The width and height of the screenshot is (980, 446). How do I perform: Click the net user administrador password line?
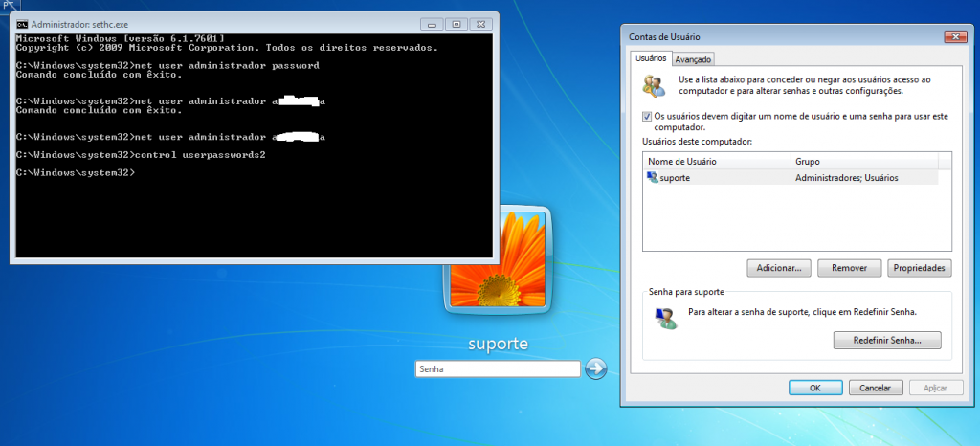tap(167, 66)
